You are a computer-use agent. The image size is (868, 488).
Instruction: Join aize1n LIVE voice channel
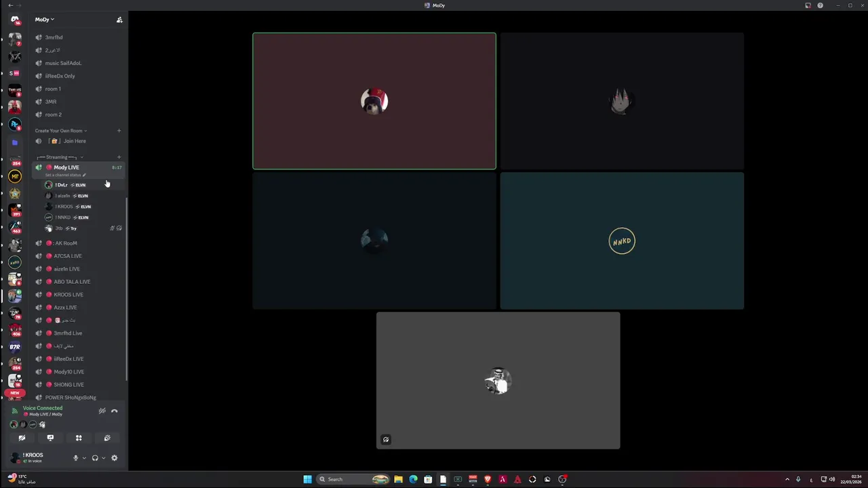pos(79,269)
